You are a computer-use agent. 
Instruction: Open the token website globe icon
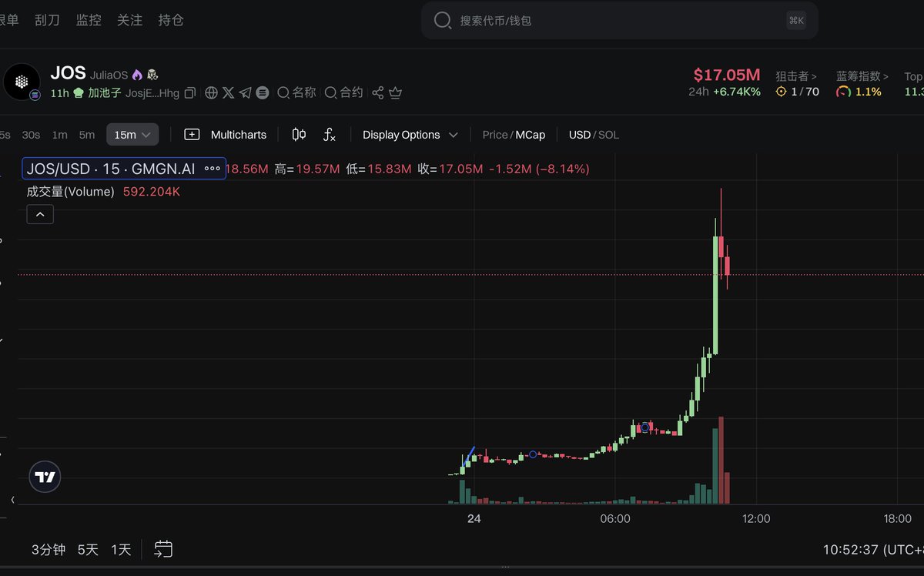[212, 93]
